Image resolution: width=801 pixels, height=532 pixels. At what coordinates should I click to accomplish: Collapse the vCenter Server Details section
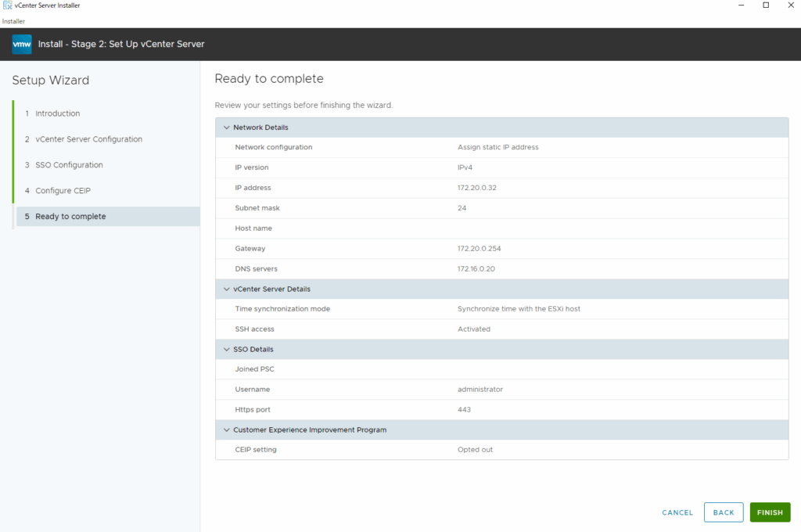[x=227, y=289]
